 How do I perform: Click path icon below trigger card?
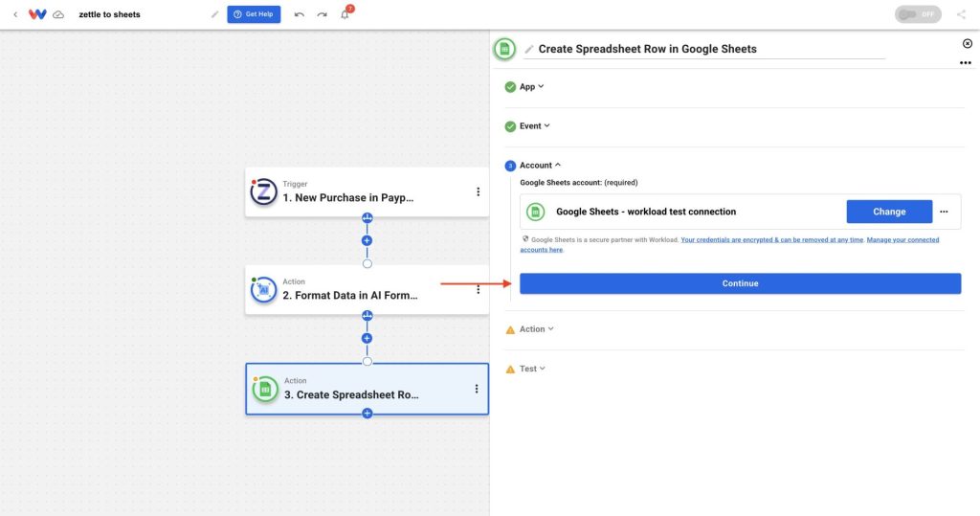click(x=367, y=217)
